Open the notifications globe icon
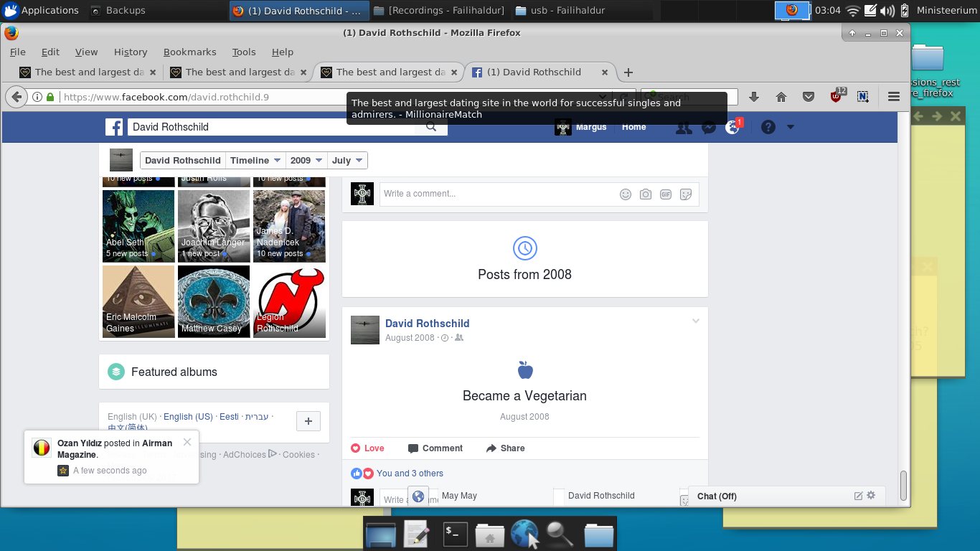 (732, 127)
